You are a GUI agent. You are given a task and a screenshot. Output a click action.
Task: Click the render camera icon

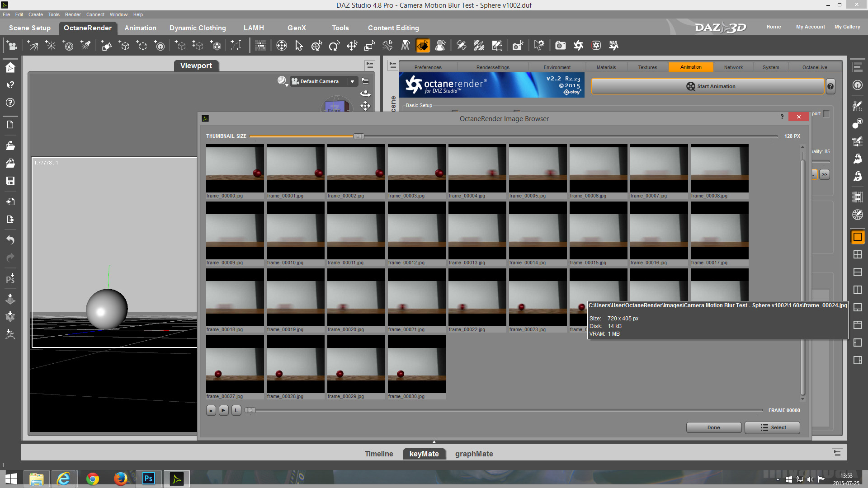[560, 45]
